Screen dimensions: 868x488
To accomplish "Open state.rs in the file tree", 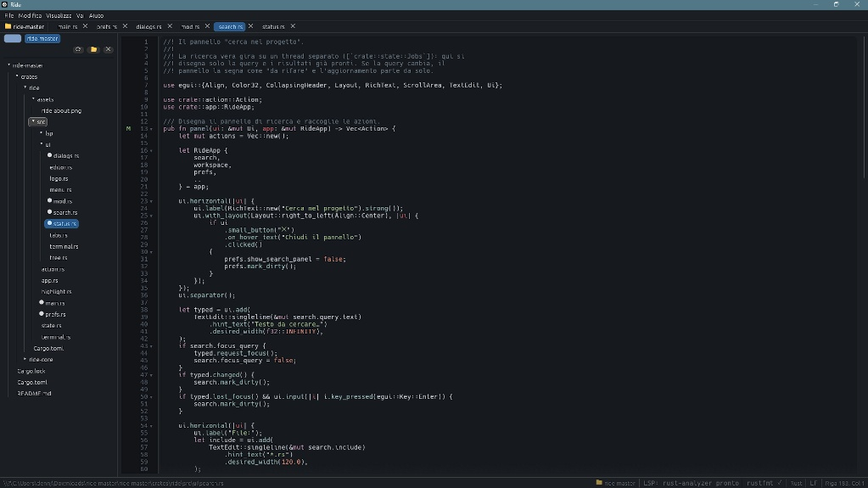I will [51, 325].
